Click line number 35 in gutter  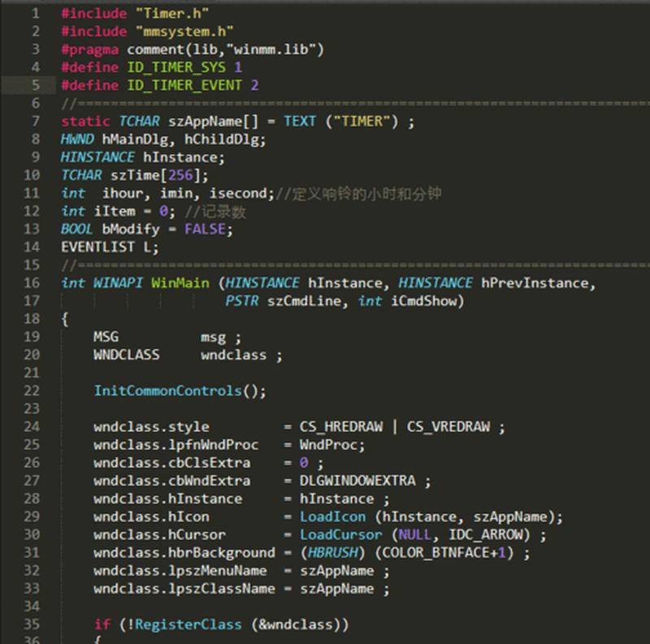tap(32, 625)
